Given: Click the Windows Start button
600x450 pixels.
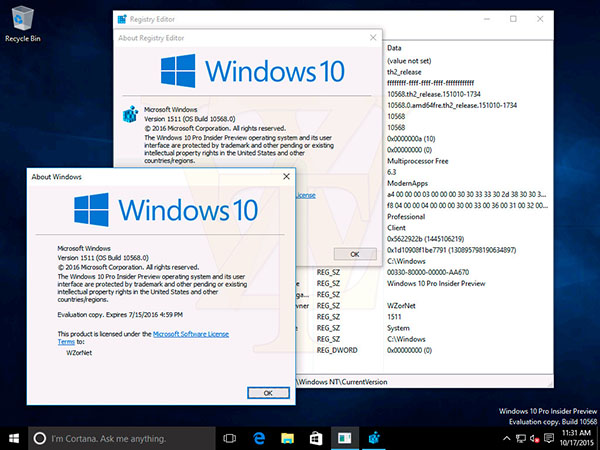Looking at the screenshot, I should pos(14,438).
